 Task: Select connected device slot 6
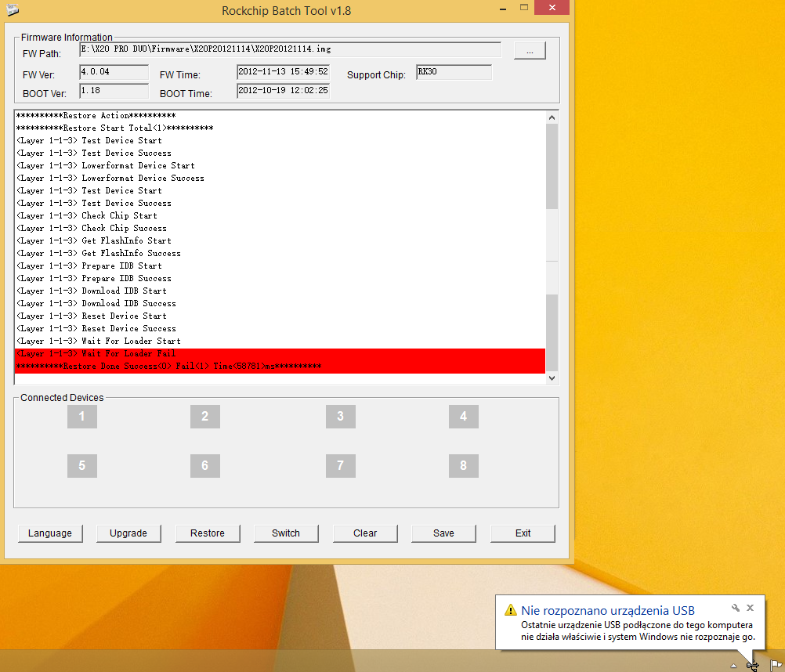[204, 466]
